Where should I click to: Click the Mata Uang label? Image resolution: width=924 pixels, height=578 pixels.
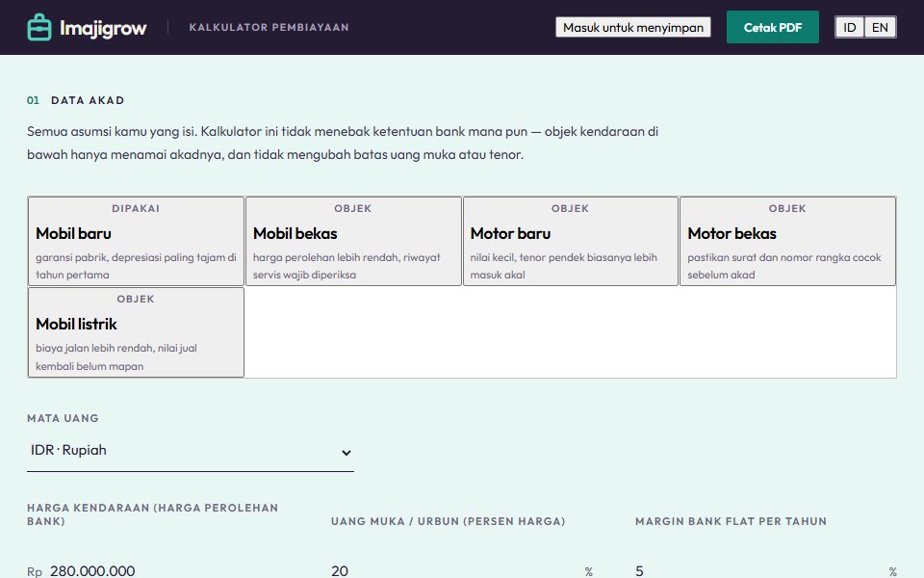coord(63,418)
